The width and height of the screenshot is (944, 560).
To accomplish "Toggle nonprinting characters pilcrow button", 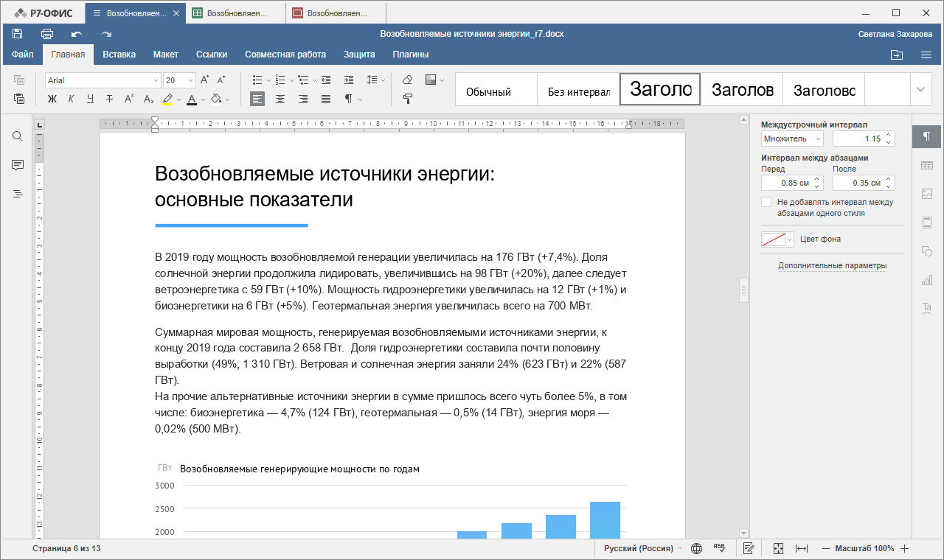I will click(x=348, y=99).
